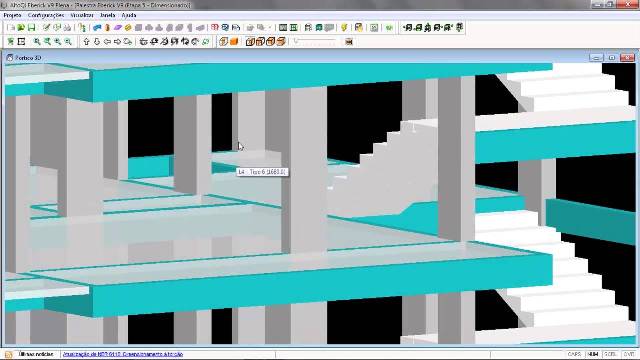The image size is (640, 360).
Task: Click the up arrow view navigation icon
Action: 86,42
